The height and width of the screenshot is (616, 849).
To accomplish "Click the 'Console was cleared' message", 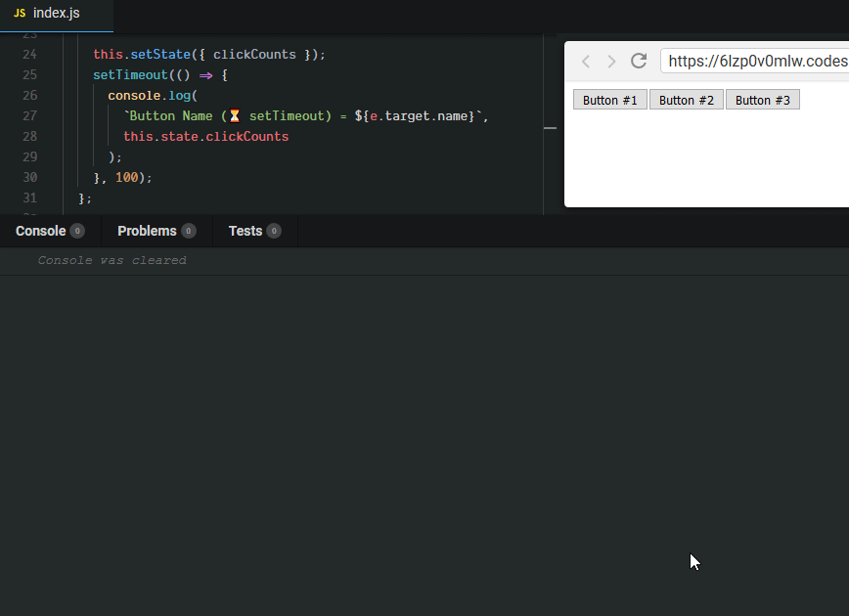I will tap(112, 261).
